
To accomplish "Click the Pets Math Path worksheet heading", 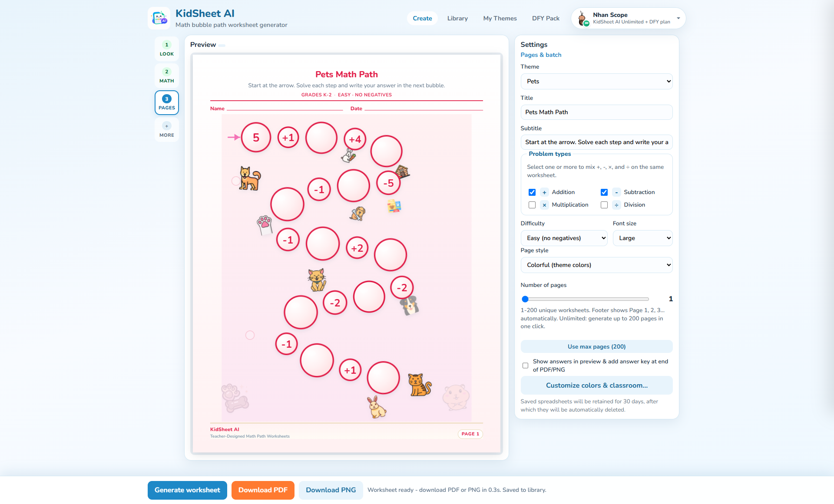I will [x=346, y=74].
